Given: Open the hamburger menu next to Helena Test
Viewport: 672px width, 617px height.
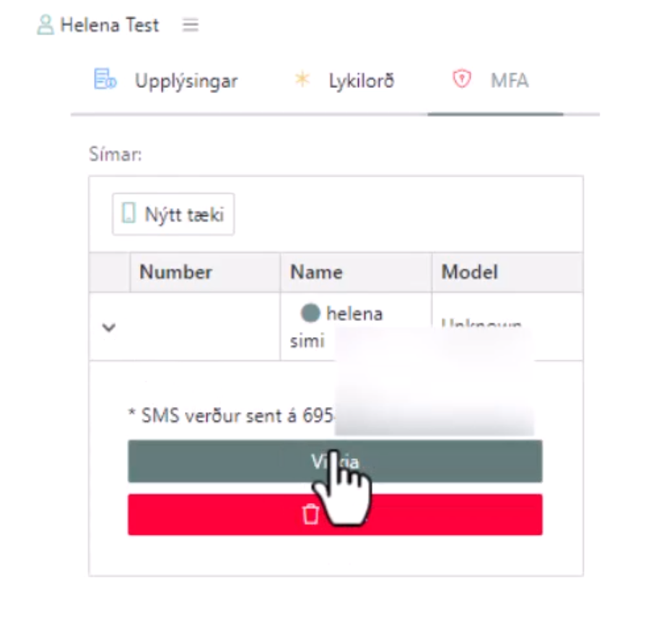Looking at the screenshot, I should (190, 25).
